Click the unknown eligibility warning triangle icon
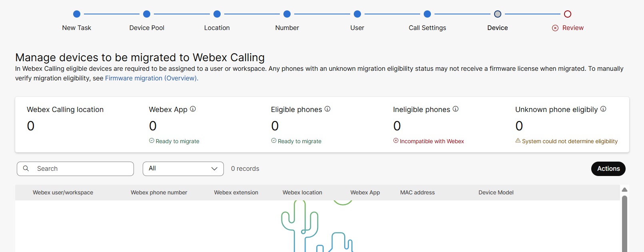This screenshot has height=252, width=644. [518, 140]
